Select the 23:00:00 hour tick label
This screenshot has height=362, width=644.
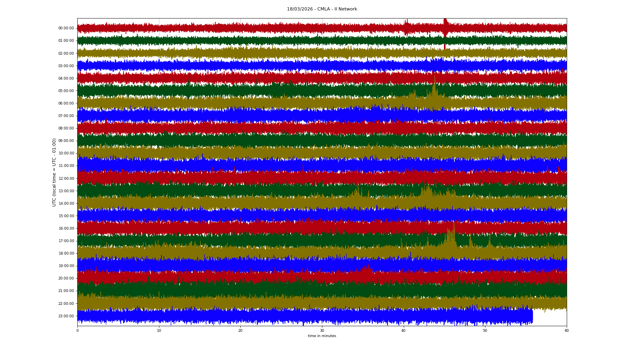click(66, 316)
